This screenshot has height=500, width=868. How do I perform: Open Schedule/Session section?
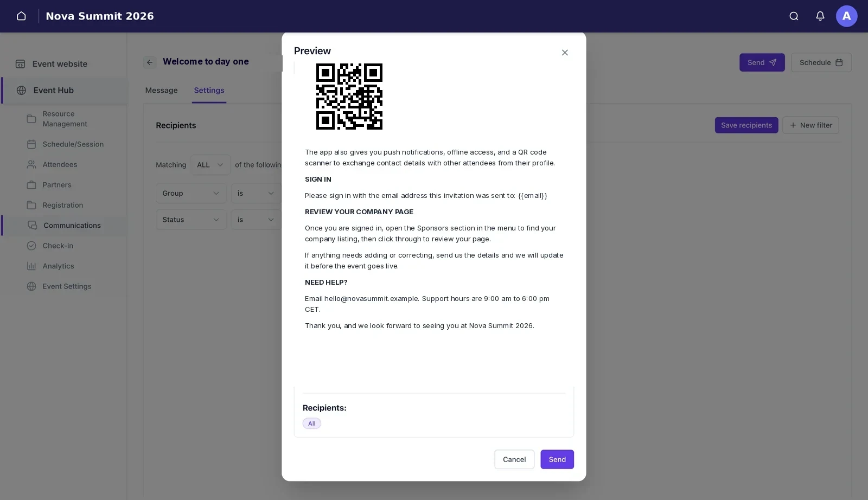point(73,144)
